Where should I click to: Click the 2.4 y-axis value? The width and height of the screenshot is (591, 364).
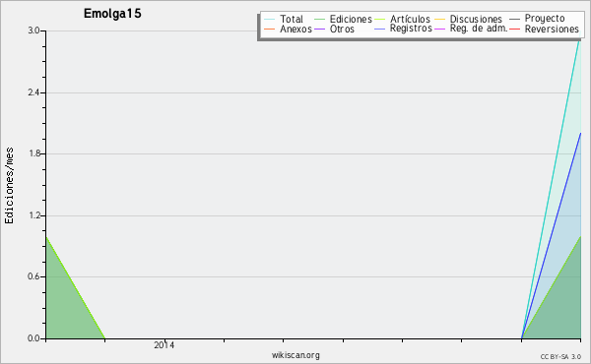pos(33,92)
